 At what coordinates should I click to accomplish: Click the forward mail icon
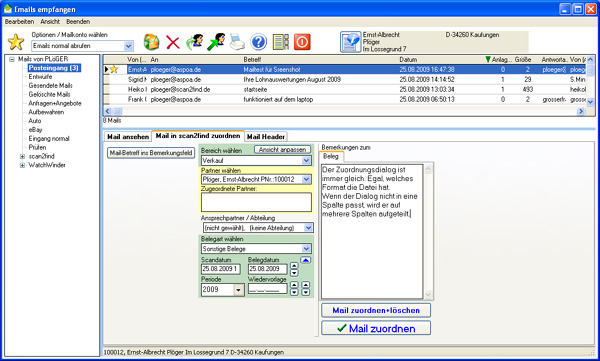coord(216,42)
